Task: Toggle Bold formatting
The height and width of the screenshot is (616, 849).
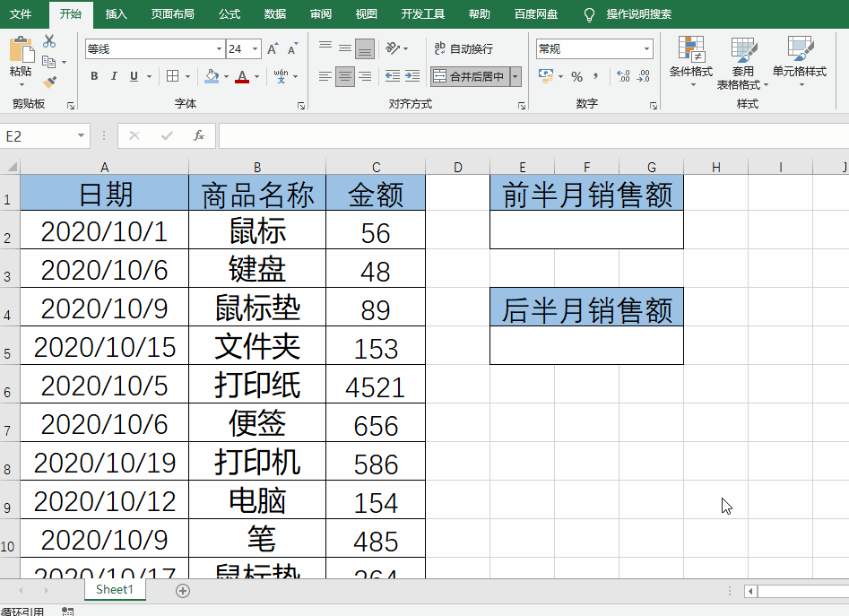Action: click(94, 76)
